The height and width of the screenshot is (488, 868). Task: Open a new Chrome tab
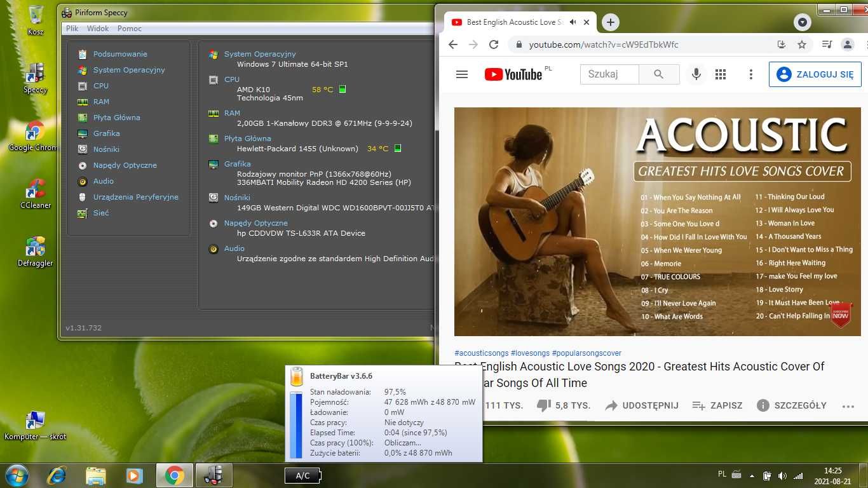[610, 22]
